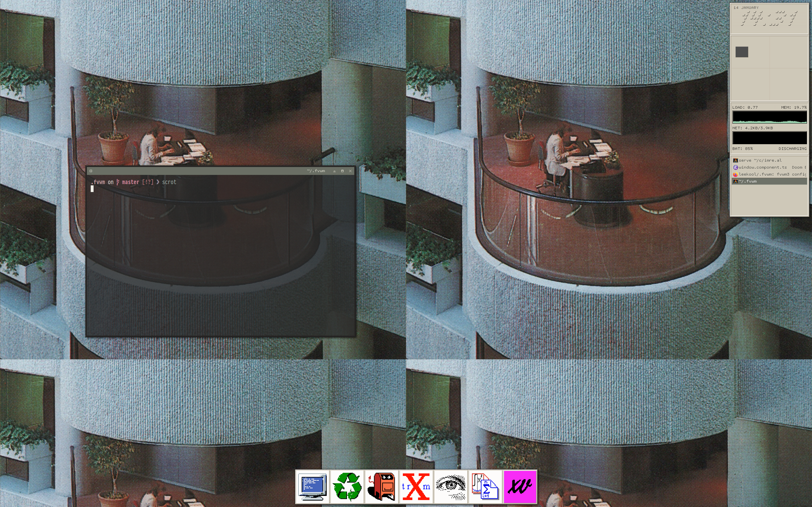Switch to "serve ~/c/imre.al" window entry
This screenshot has width=812, height=507.
coord(760,160)
